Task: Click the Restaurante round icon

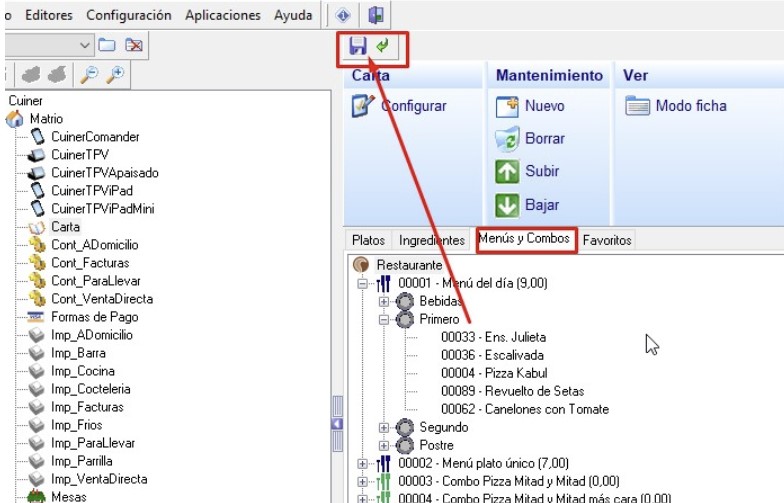Action: point(361,264)
